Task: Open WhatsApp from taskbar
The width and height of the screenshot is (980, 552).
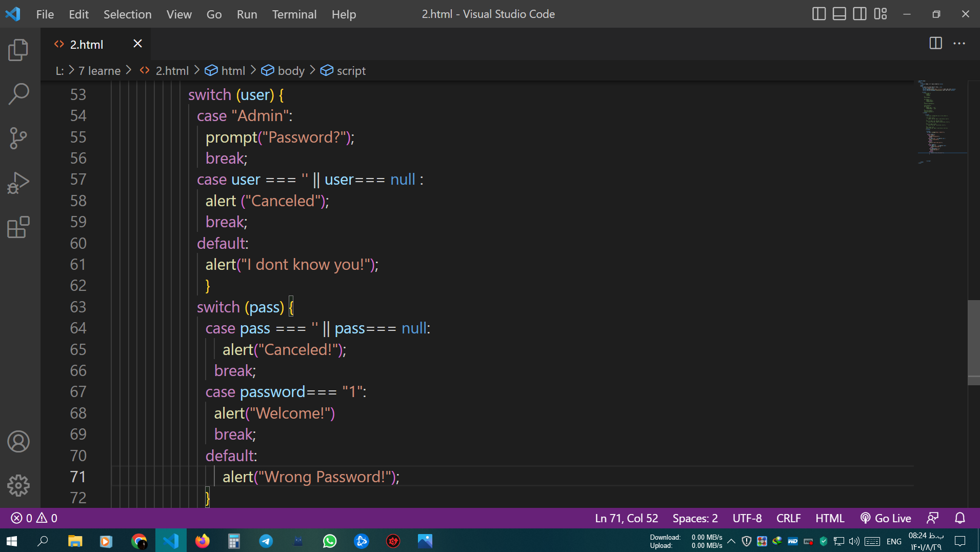Action: [x=330, y=541]
